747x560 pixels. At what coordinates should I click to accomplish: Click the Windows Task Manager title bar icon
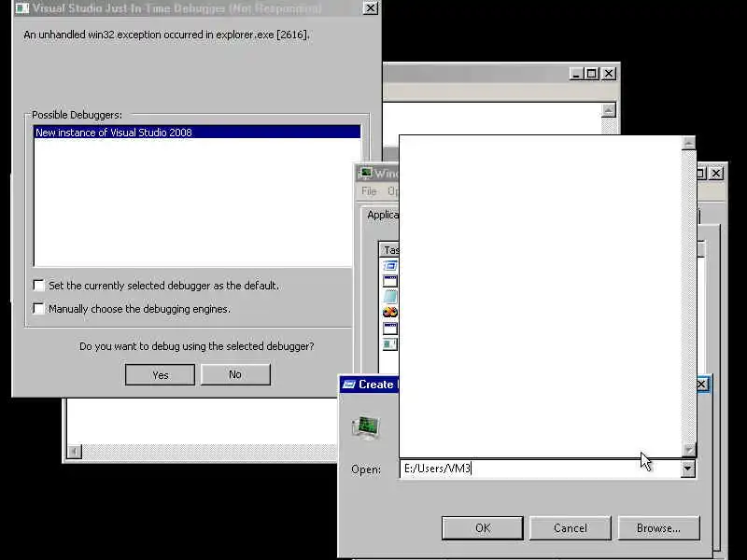366,173
